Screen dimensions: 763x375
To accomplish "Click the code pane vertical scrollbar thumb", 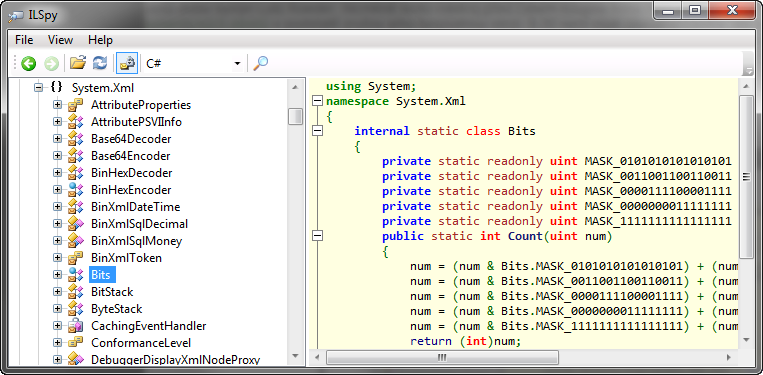I will 746,177.
